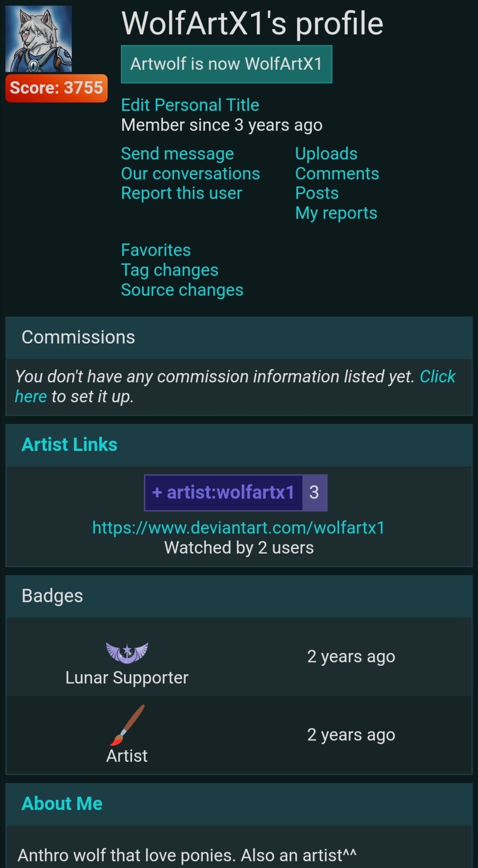478x868 pixels.
Task: Open the Artist Links section header
Action: (69, 445)
